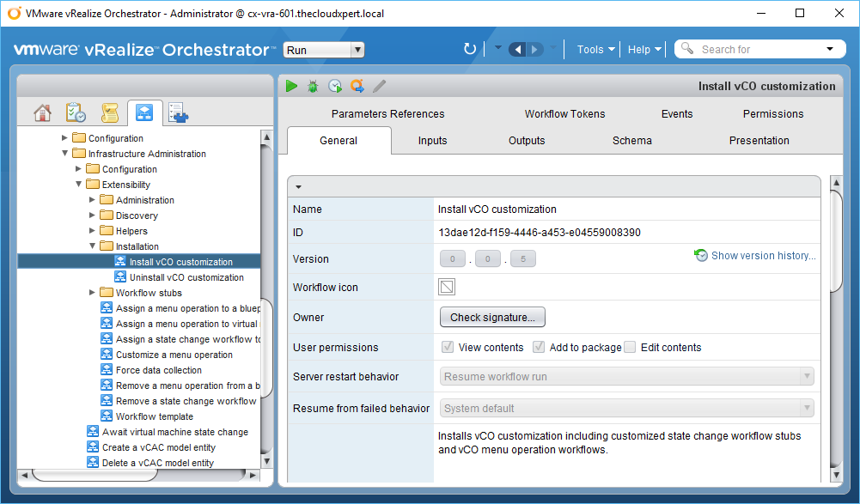Click the Debug workflow bug icon
The image size is (860, 504).
[x=313, y=86]
